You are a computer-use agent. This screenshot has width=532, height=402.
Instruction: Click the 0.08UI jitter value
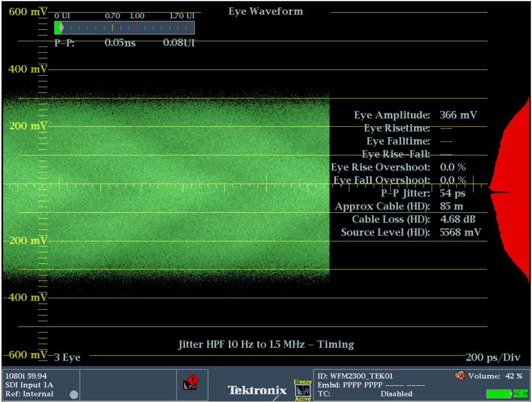(x=179, y=43)
